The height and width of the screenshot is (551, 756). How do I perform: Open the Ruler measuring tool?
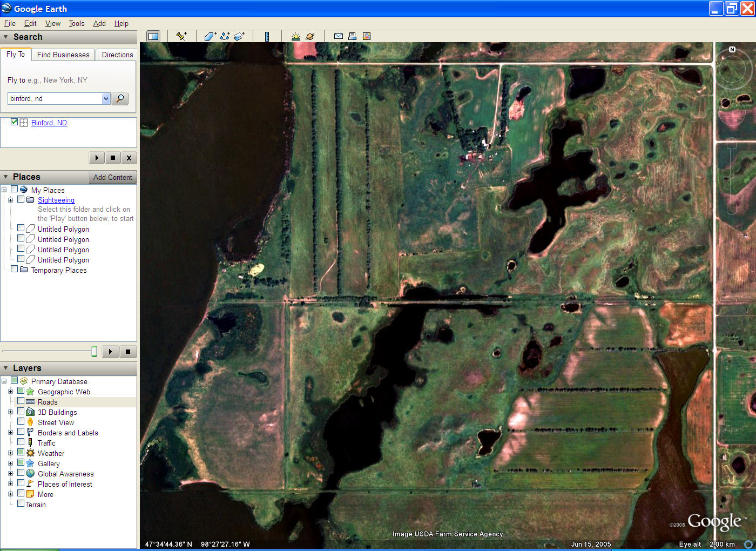coord(267,36)
